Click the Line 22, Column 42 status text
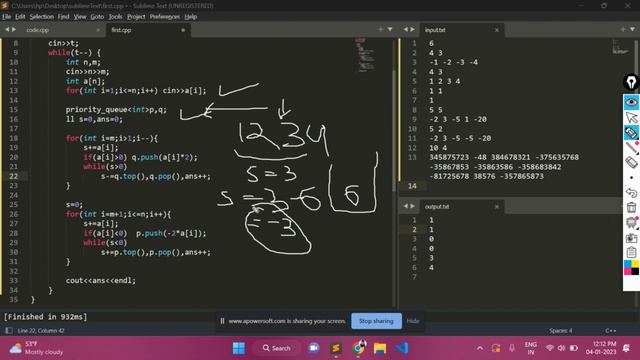The width and height of the screenshot is (640, 360). [x=41, y=331]
